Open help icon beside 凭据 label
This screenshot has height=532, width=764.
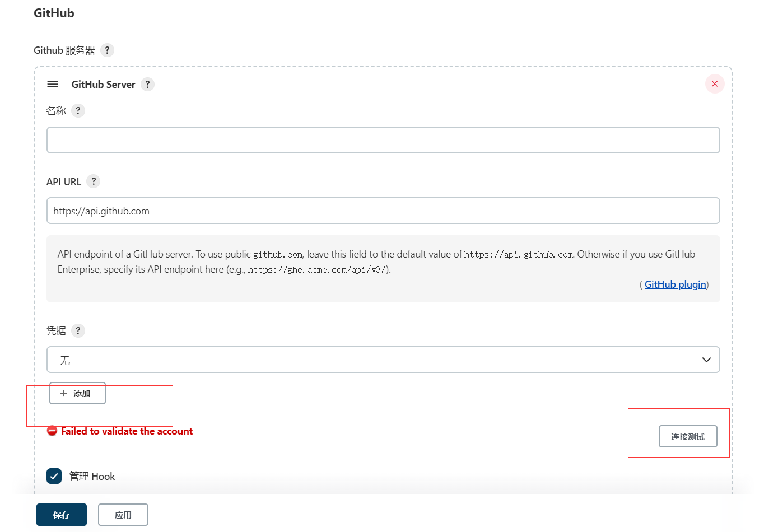tap(78, 331)
